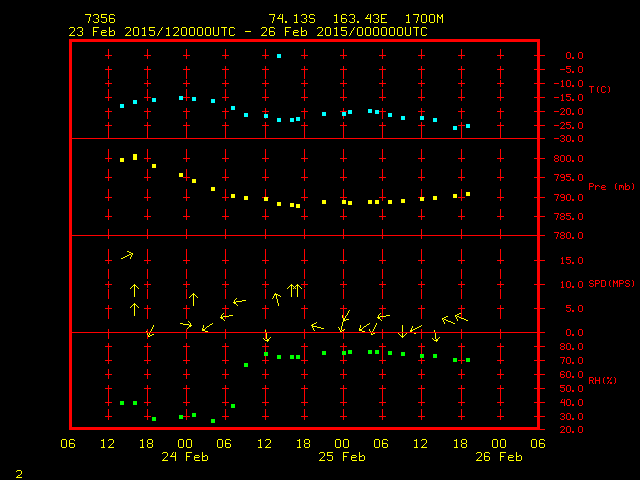640x480 pixels.
Task: Click the rightmost yellow pressure data point
Action: tap(468, 194)
